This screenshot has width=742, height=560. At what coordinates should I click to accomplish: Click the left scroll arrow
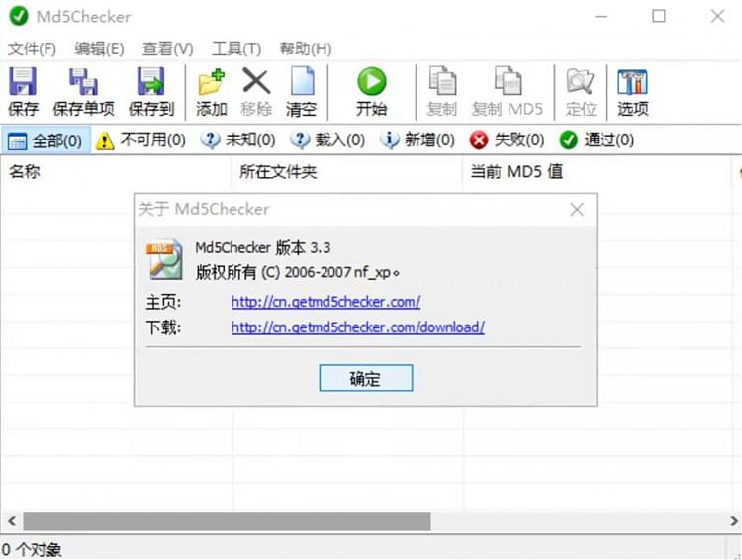[x=12, y=521]
